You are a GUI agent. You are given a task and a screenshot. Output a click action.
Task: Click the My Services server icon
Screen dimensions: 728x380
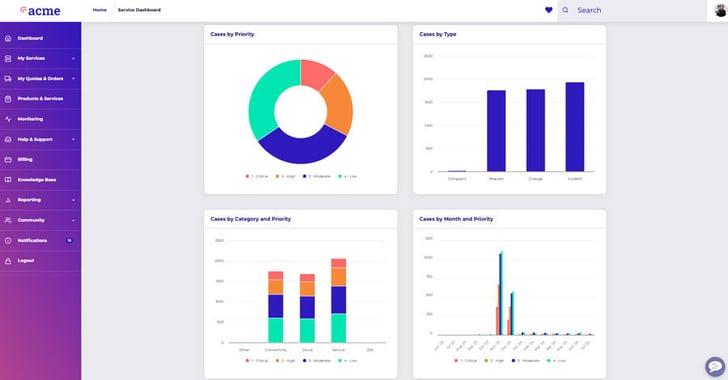pyautogui.click(x=8, y=59)
